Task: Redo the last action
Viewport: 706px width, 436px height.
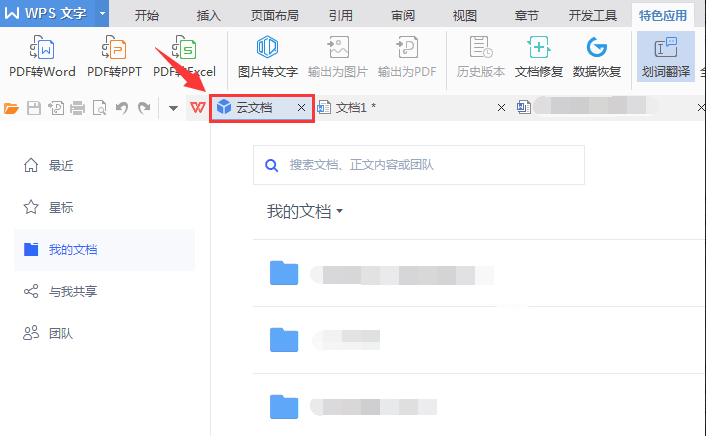Action: pyautogui.click(x=144, y=108)
